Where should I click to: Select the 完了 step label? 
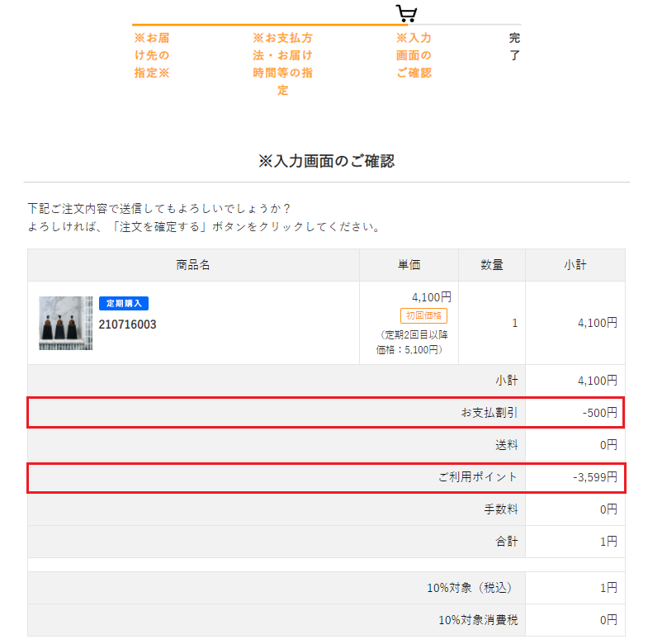514,47
